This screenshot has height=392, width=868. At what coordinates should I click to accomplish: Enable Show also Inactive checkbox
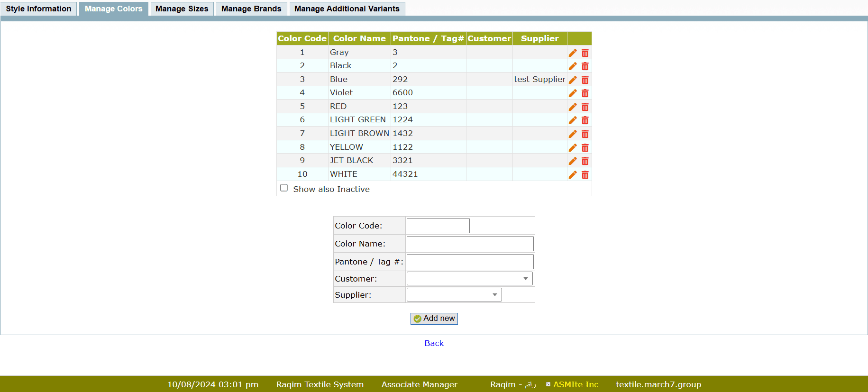point(284,188)
